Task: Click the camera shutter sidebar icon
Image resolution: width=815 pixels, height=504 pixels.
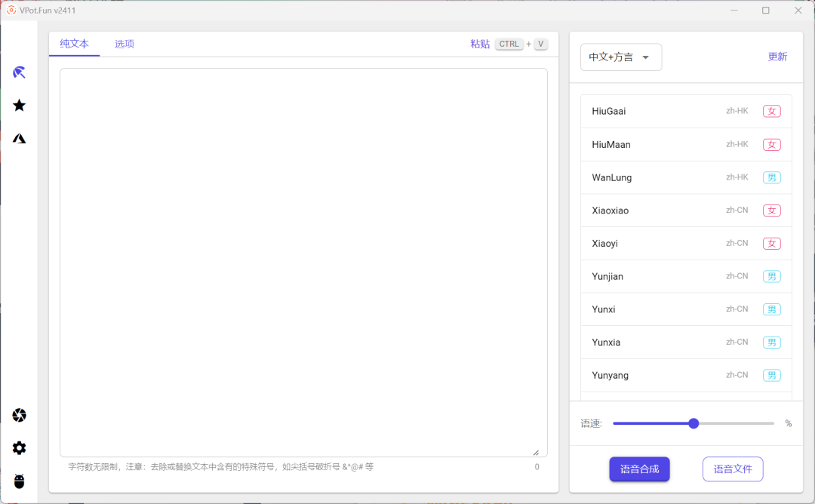Action: coord(19,415)
